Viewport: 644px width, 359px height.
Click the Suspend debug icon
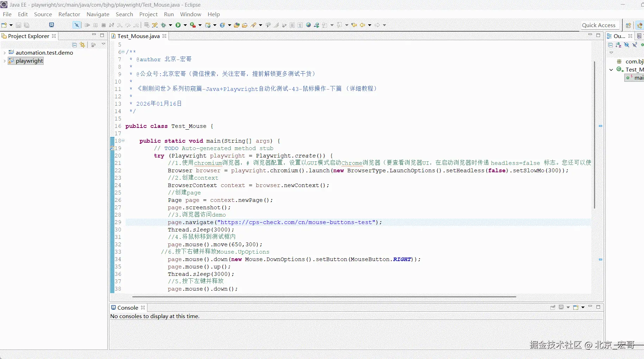[x=95, y=25]
